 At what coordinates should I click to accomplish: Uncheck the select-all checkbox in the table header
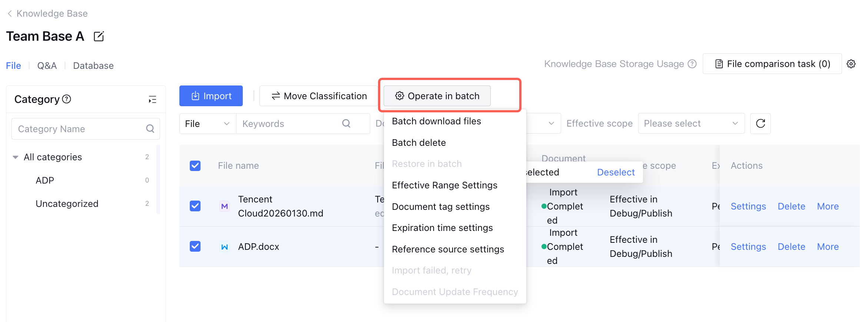pos(195,166)
